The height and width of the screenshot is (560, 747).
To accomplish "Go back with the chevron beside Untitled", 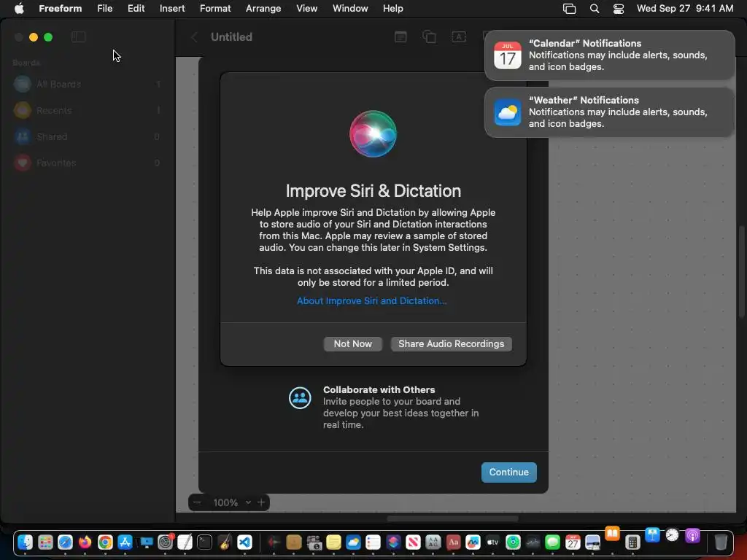I will point(194,37).
